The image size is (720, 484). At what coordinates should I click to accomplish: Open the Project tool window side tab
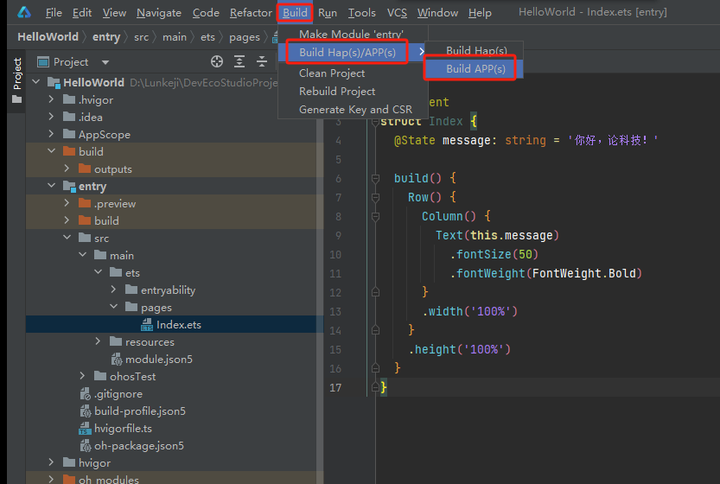[17, 80]
